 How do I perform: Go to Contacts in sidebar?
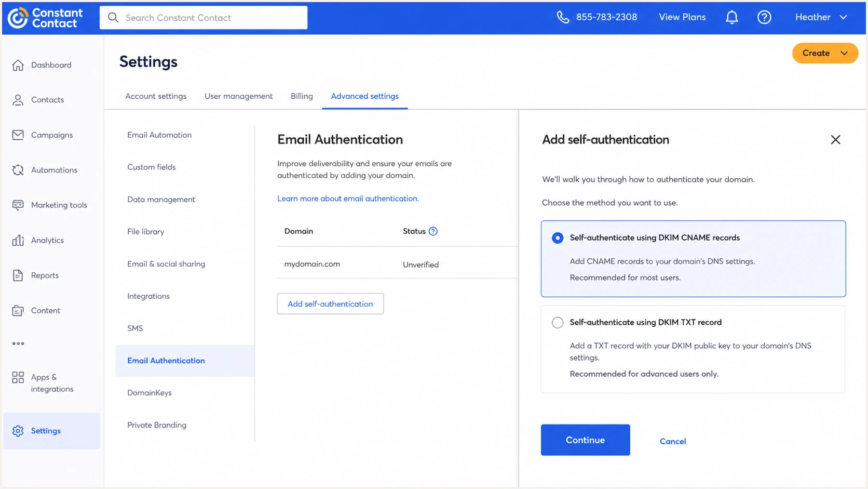(47, 100)
